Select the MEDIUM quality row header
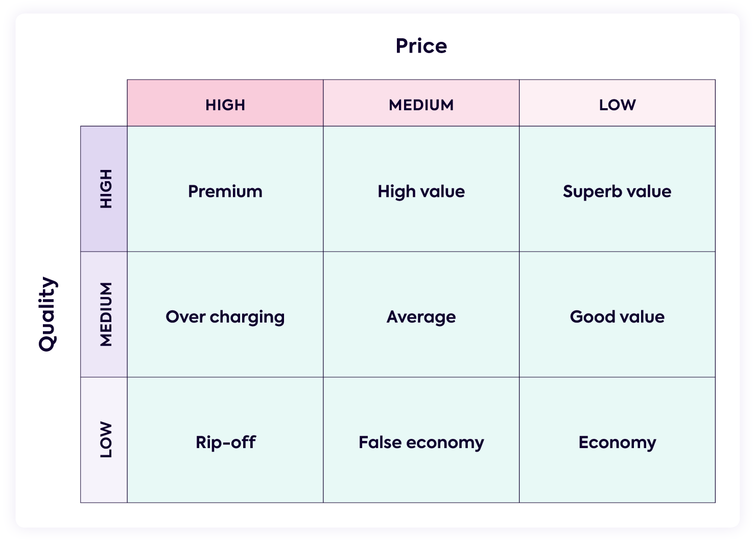 [105, 314]
